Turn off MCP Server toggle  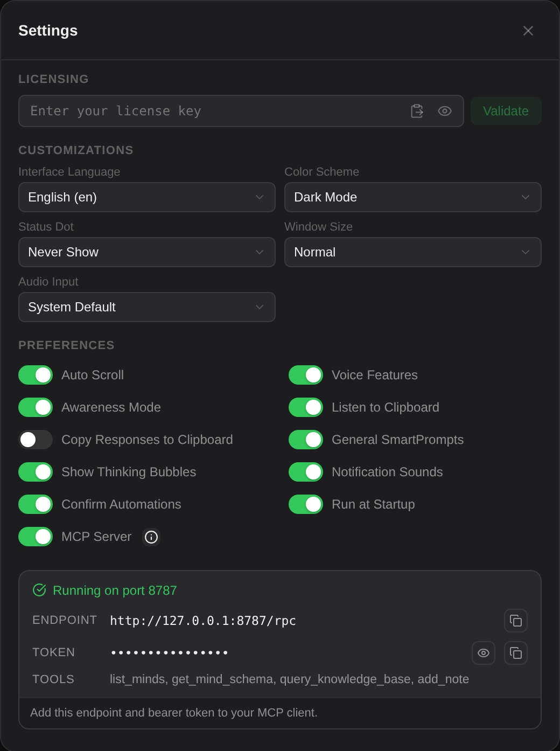point(36,537)
